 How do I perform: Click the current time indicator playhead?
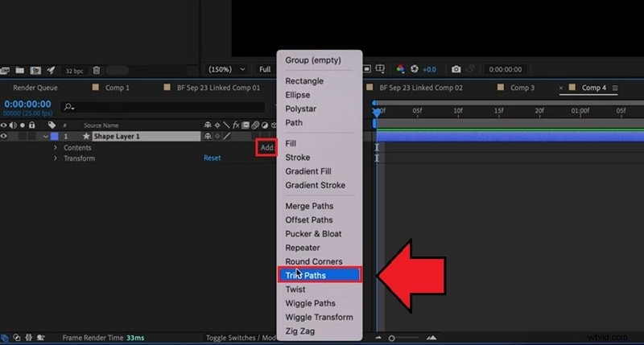(376, 112)
